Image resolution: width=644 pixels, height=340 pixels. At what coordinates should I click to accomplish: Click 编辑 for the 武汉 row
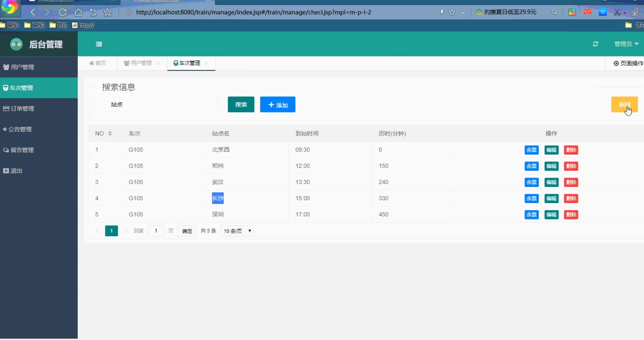(551, 182)
